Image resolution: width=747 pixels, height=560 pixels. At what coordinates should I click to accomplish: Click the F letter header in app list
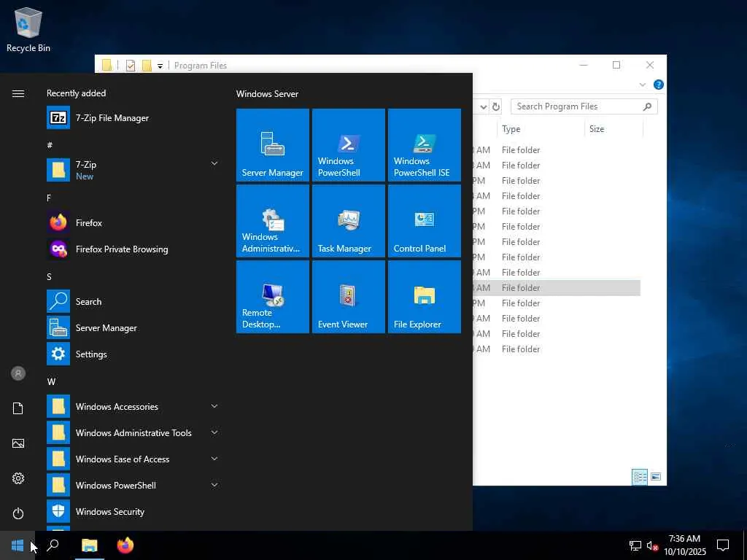pos(49,198)
